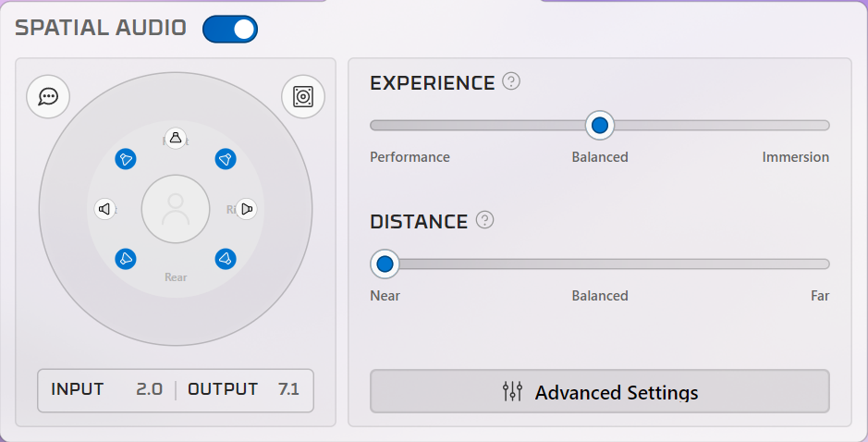Toggle the front left blue speaker

126,159
